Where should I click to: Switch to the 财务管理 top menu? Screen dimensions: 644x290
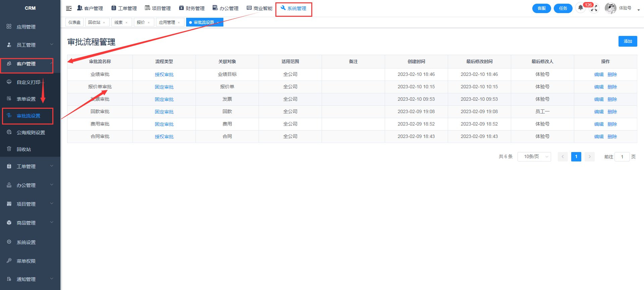click(192, 8)
